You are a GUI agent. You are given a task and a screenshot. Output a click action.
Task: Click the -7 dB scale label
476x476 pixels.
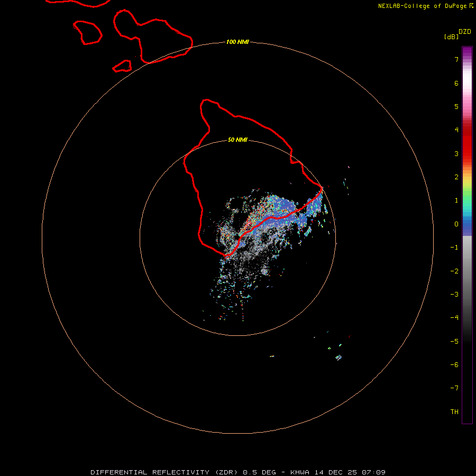tap(454, 388)
